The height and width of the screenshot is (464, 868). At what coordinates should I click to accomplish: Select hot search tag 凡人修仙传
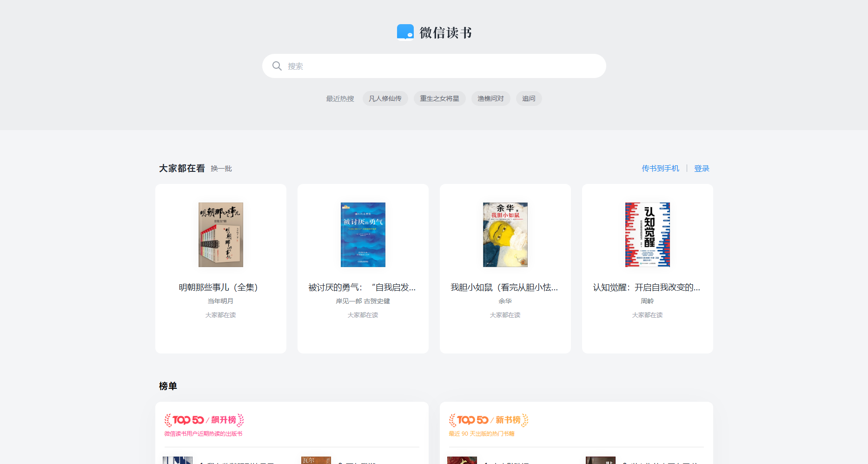[x=385, y=98]
